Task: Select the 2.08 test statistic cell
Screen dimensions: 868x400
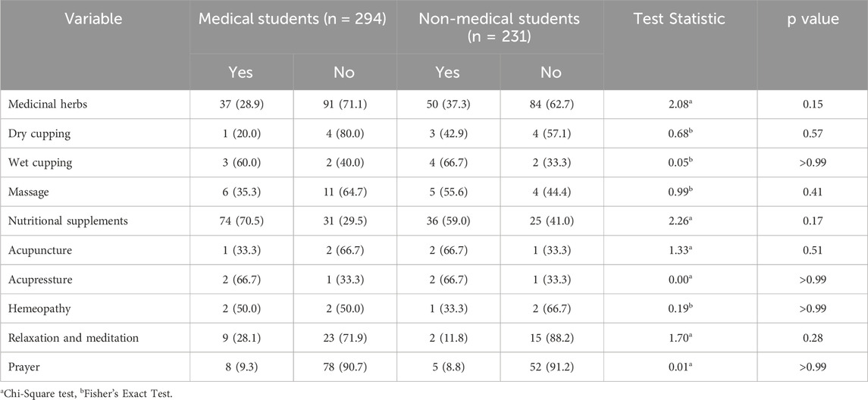Action: click(680, 105)
